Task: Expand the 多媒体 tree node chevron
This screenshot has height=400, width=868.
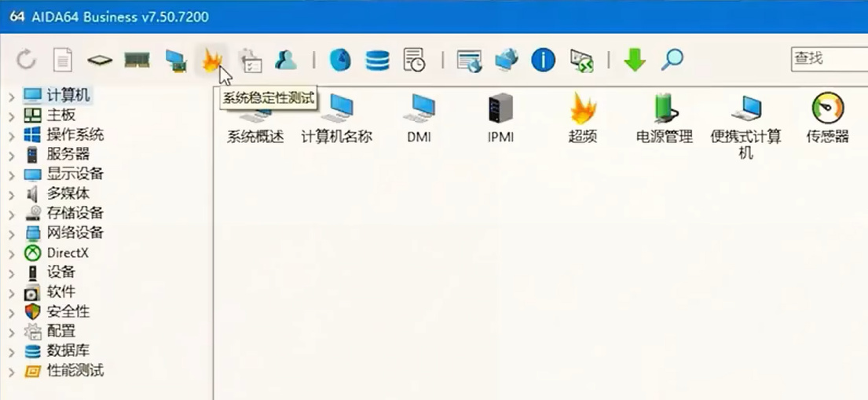Action: [x=12, y=194]
